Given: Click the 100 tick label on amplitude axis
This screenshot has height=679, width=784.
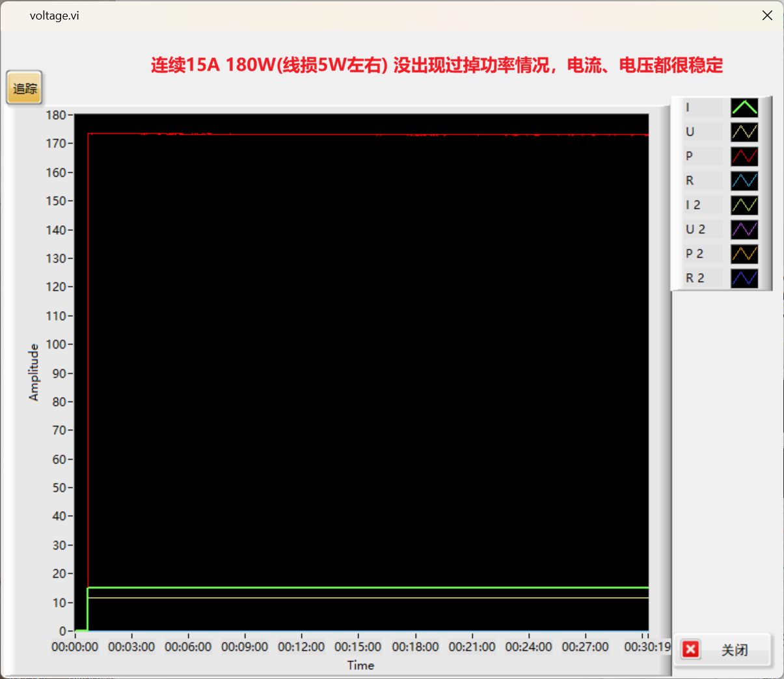Looking at the screenshot, I should click(x=56, y=344).
